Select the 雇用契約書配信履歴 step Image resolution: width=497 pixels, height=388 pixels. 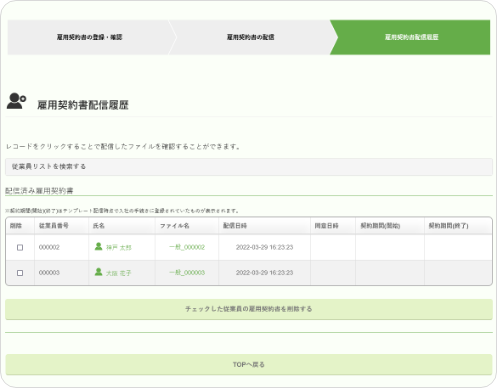(x=411, y=37)
